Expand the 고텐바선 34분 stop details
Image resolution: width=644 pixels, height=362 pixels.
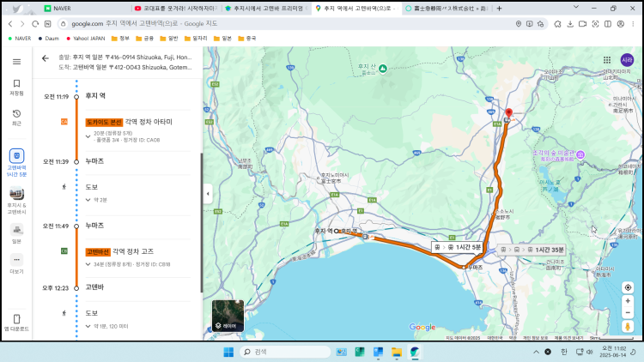(88, 264)
